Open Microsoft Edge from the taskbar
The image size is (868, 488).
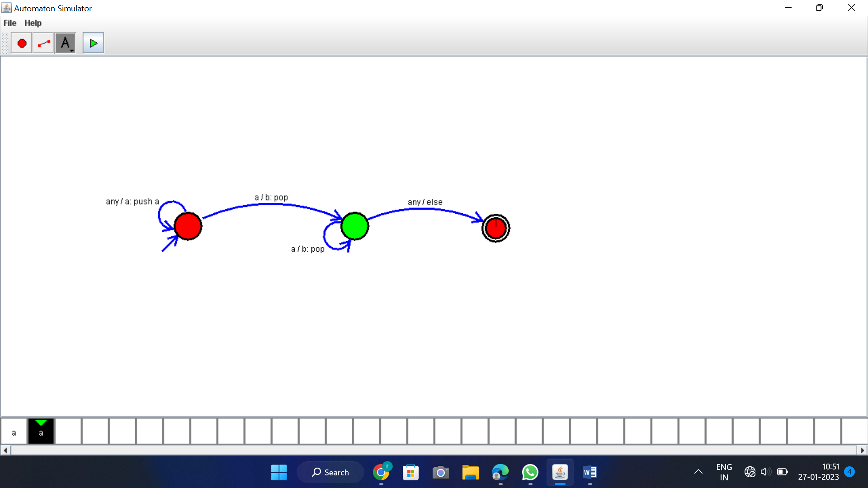(500, 472)
